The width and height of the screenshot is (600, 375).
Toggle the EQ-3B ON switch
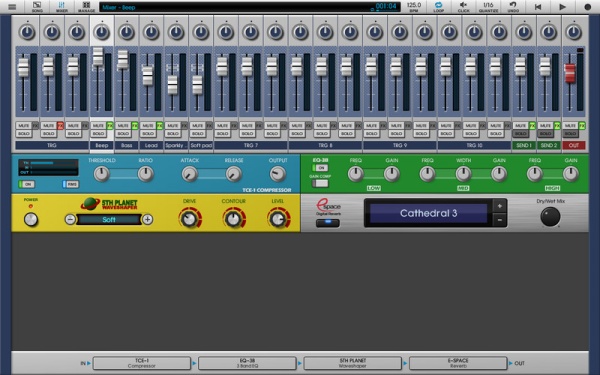pyautogui.click(x=320, y=168)
